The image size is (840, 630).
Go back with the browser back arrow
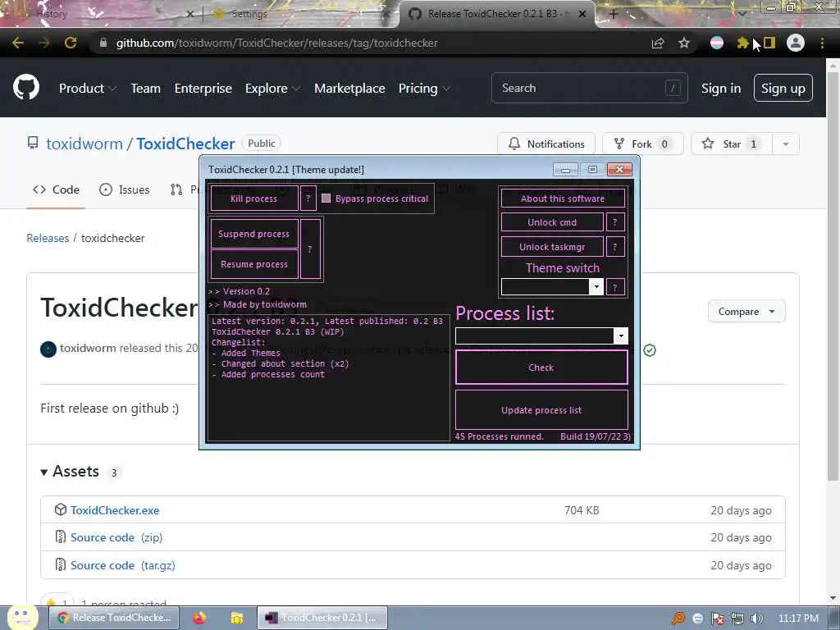click(18, 43)
